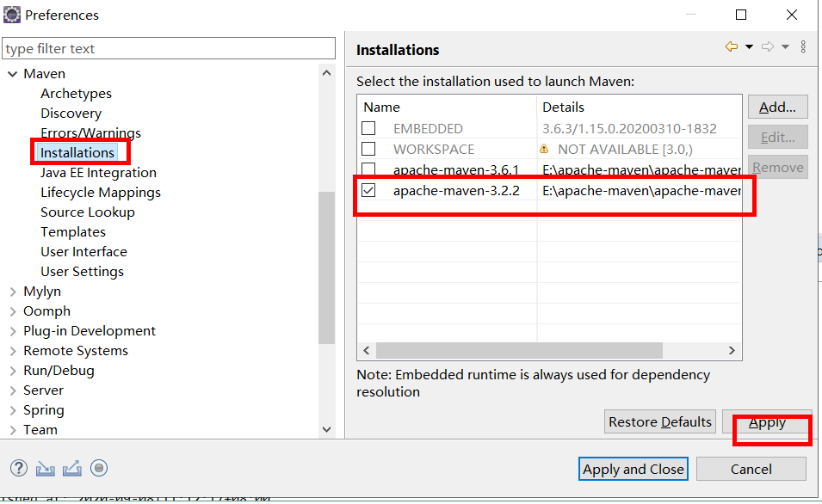Select Templates under Maven
This screenshot has width=822, height=504.
pyautogui.click(x=73, y=232)
